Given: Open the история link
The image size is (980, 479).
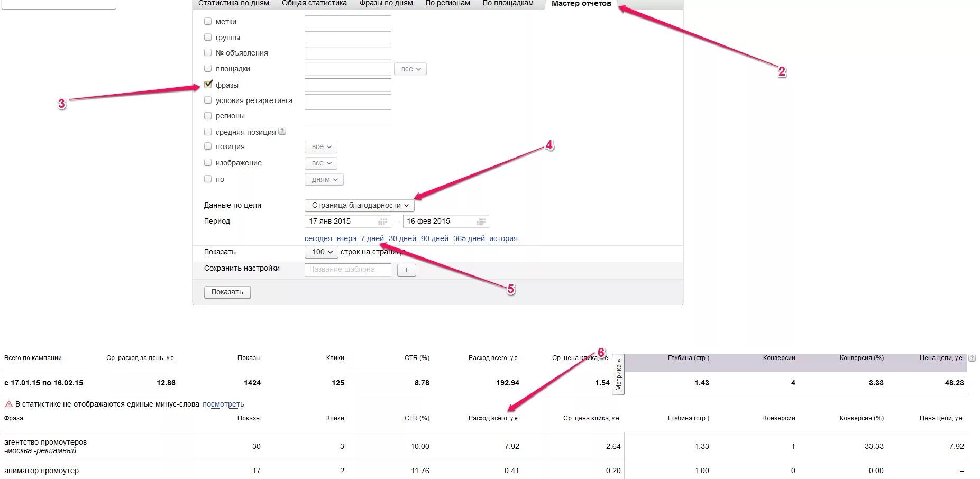Looking at the screenshot, I should [x=503, y=238].
